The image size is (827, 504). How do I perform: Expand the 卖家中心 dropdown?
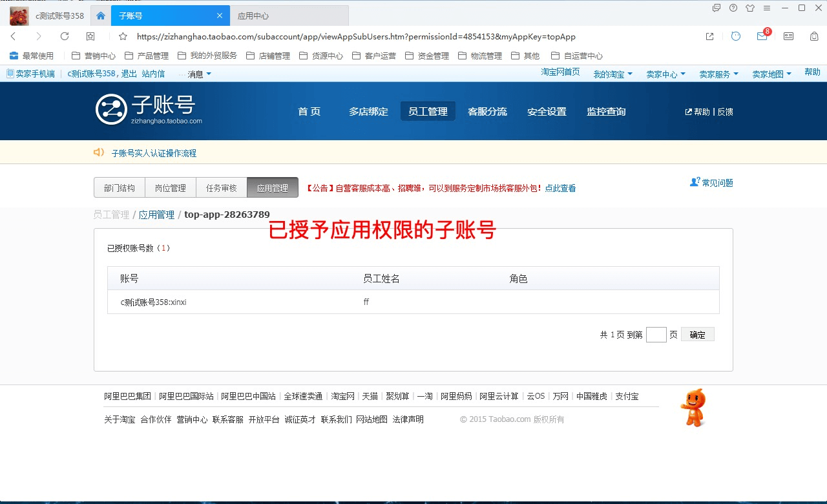(666, 74)
